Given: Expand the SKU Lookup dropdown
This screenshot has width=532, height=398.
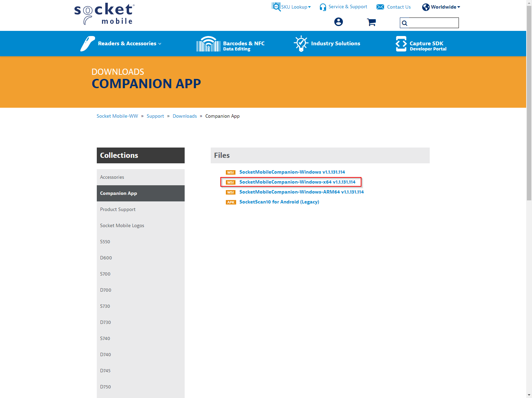Looking at the screenshot, I should coord(296,7).
